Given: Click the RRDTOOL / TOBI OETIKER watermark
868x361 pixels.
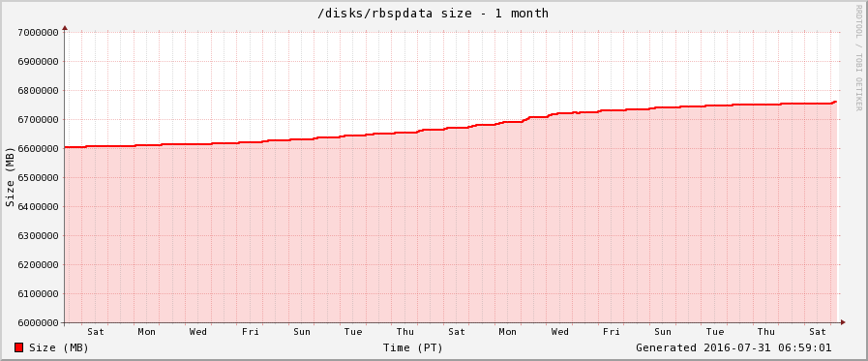Looking at the screenshot, I should [858, 58].
